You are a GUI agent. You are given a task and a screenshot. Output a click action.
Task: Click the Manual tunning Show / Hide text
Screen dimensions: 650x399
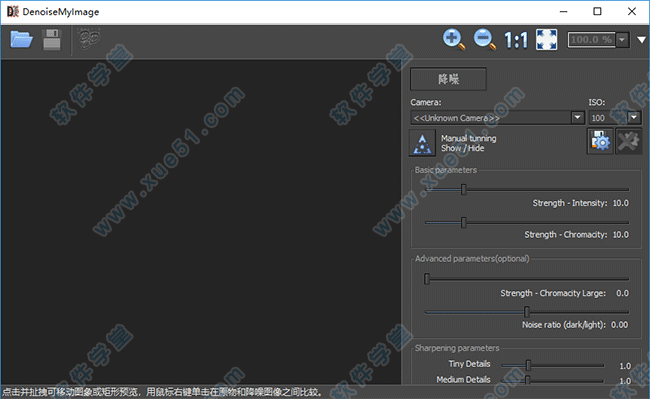(468, 143)
